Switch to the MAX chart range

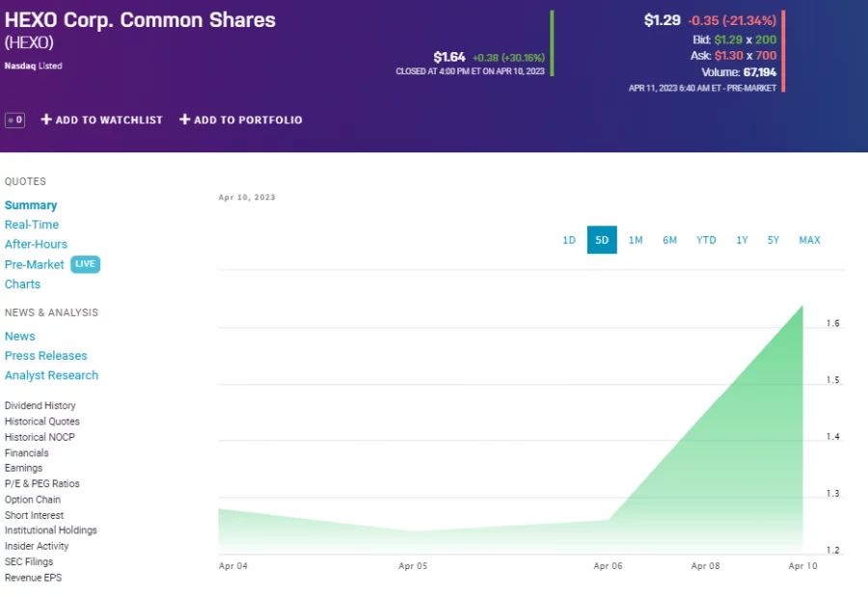[x=809, y=240]
